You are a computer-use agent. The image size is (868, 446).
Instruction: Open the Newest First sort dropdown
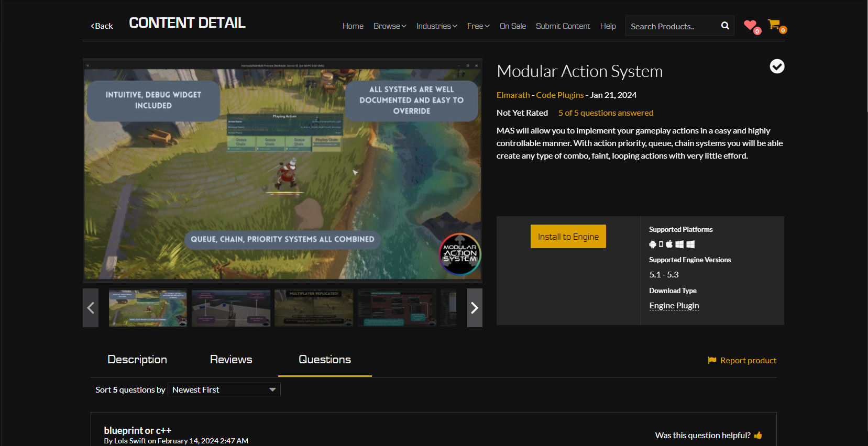tap(224, 389)
